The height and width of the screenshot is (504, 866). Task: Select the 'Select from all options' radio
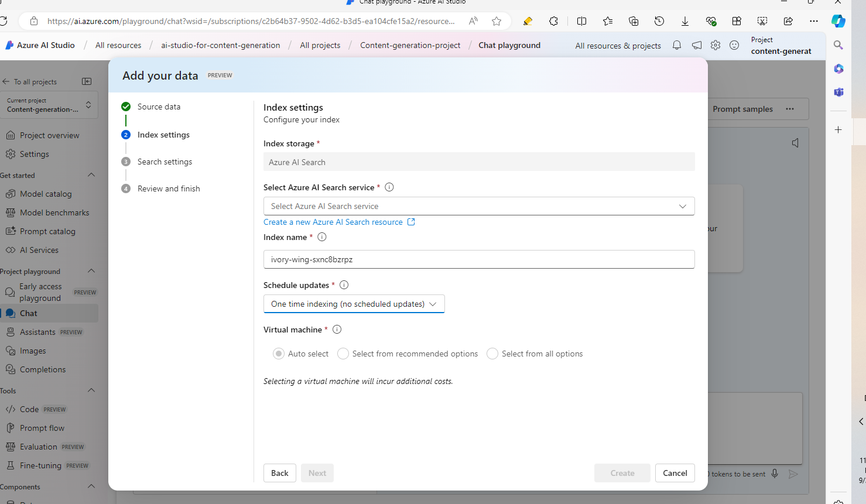click(492, 354)
